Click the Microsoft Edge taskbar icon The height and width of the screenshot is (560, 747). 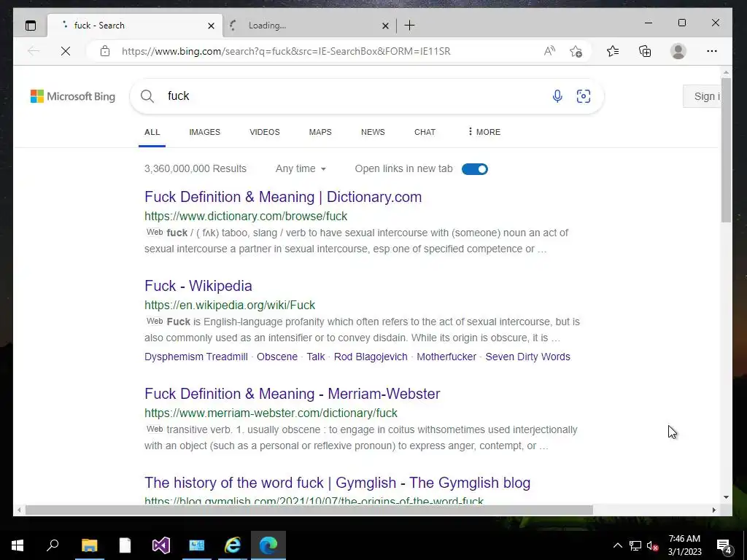tap(268, 545)
